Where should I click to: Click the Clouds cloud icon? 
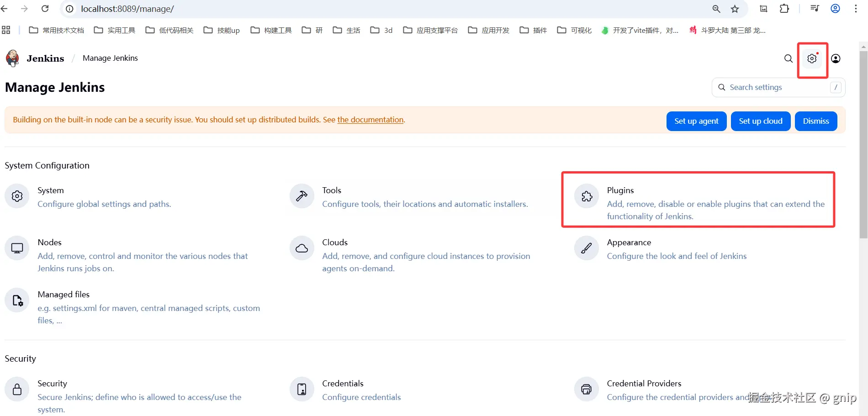point(302,248)
